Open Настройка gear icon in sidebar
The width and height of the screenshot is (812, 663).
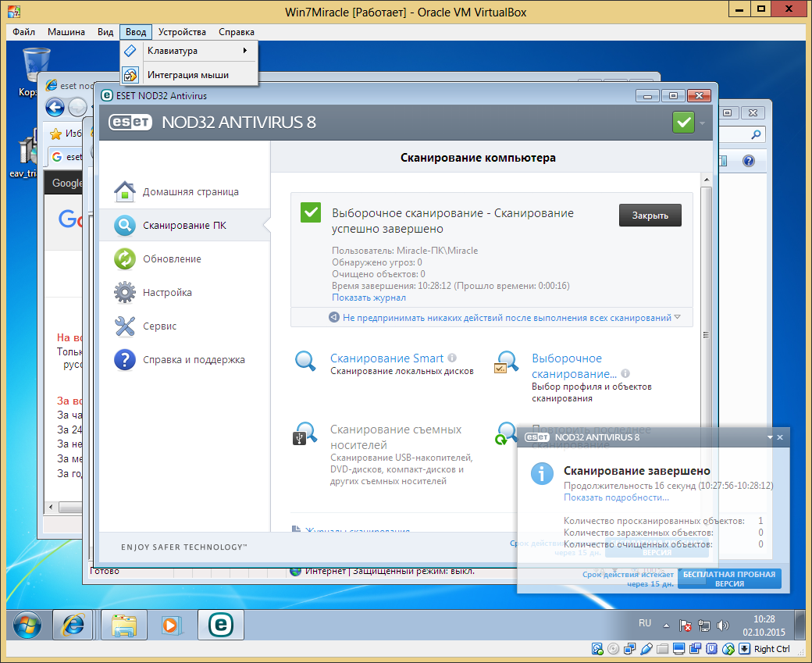[x=125, y=293]
